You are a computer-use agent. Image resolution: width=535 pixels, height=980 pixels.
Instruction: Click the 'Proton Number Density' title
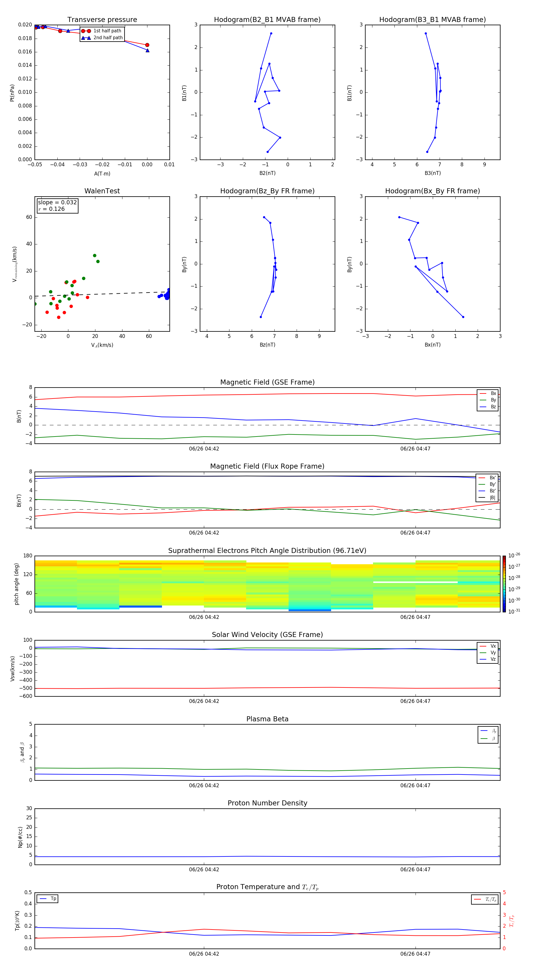click(267, 803)
